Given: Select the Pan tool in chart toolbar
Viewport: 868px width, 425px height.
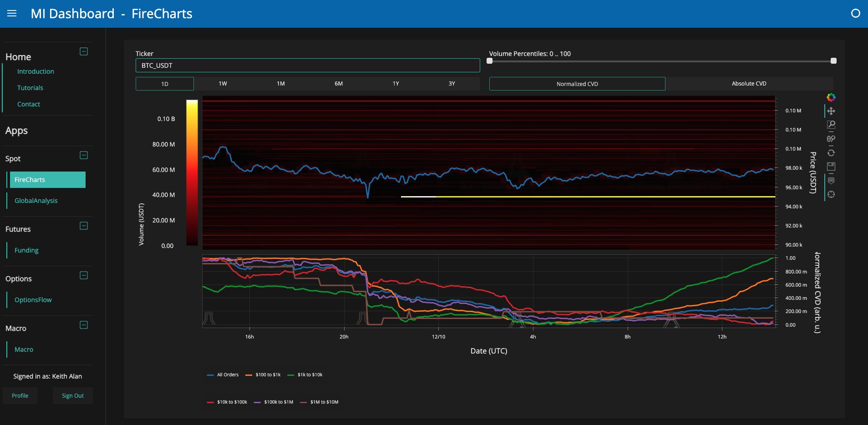Looking at the screenshot, I should [x=831, y=111].
